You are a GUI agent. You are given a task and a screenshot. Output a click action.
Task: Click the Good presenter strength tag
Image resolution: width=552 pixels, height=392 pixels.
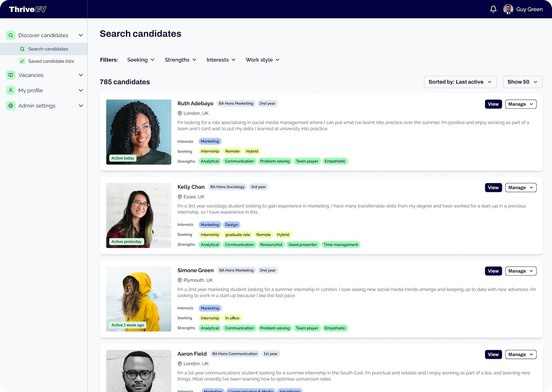303,245
